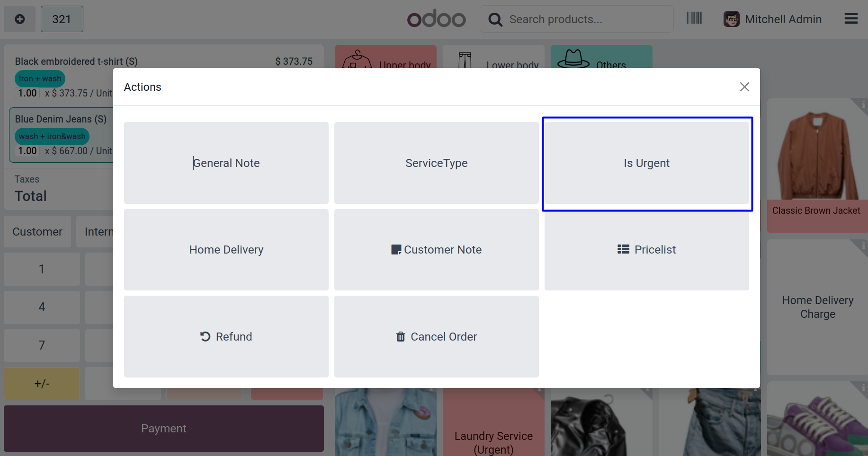
Task: Click the plus icon for new order
Action: point(20,19)
